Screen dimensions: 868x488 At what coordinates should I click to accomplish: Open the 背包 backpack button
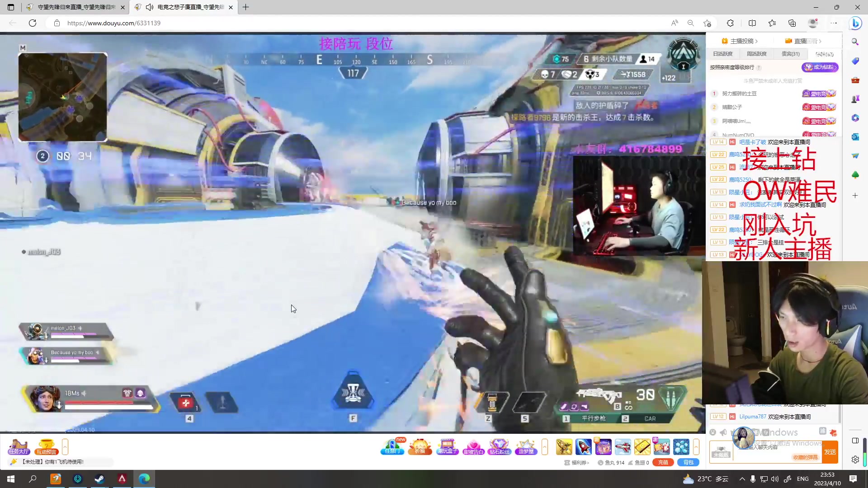click(688, 462)
